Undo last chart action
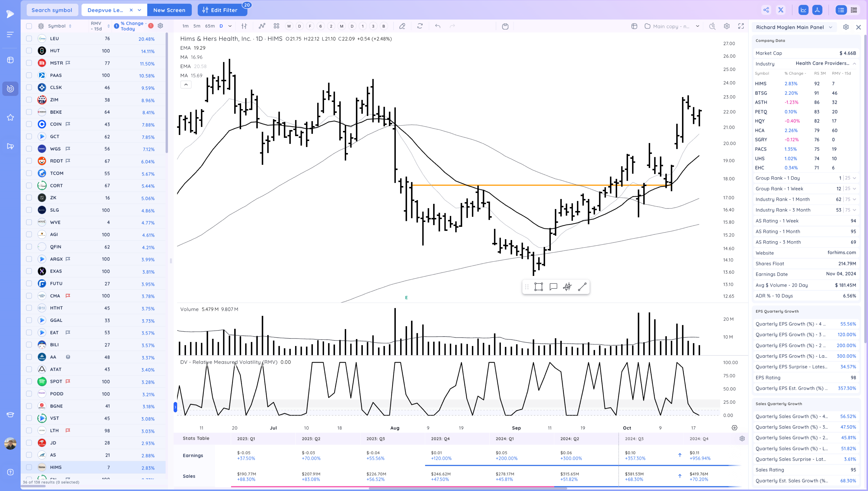The height and width of the screenshot is (491, 868). (437, 26)
